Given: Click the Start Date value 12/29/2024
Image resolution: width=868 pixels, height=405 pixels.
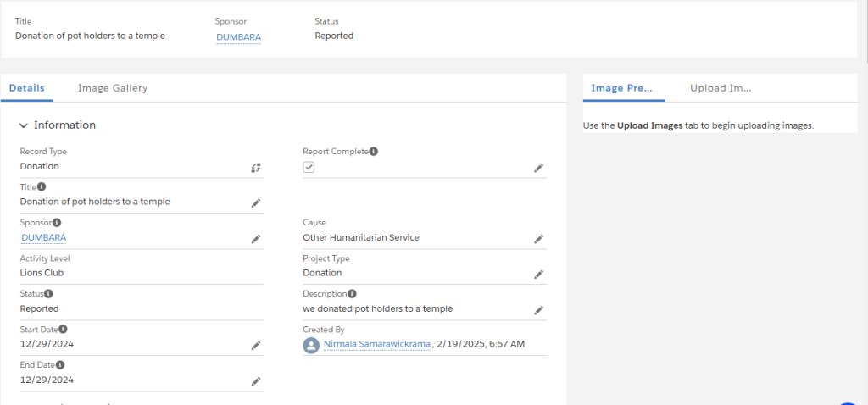Looking at the screenshot, I should tap(47, 344).
